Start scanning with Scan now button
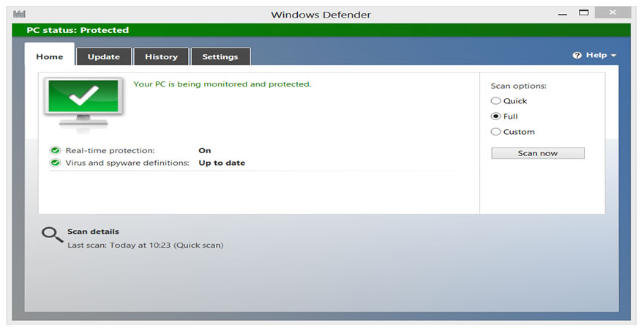 point(538,153)
